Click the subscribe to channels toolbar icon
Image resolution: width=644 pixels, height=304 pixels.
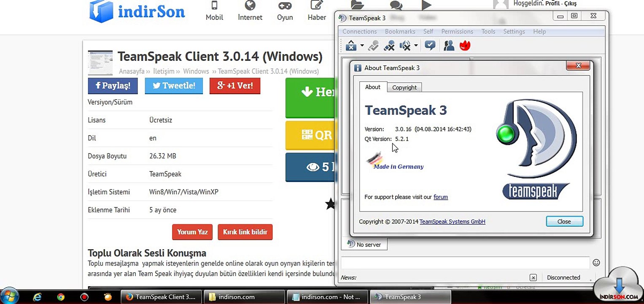430,46
